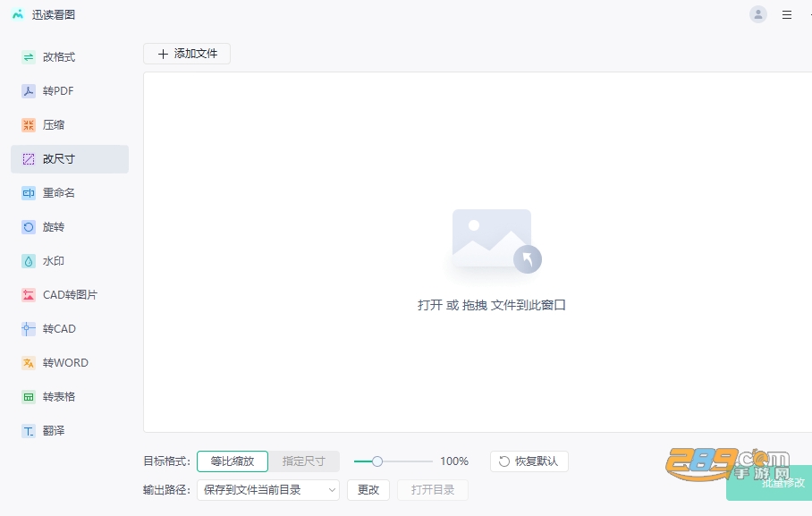Select 转CAD label in sidebar
812x516 pixels.
click(x=59, y=329)
